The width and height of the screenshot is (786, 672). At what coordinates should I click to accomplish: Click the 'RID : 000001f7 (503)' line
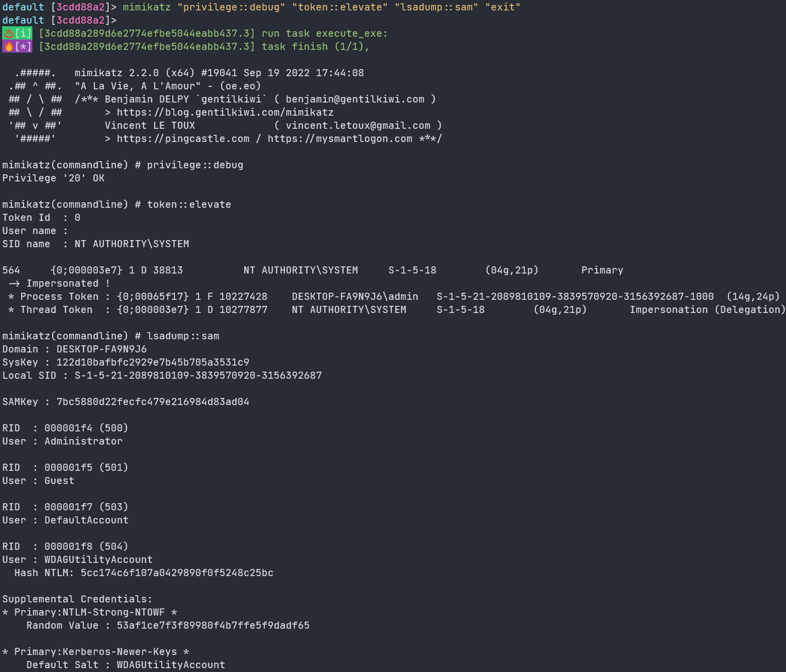[65, 507]
